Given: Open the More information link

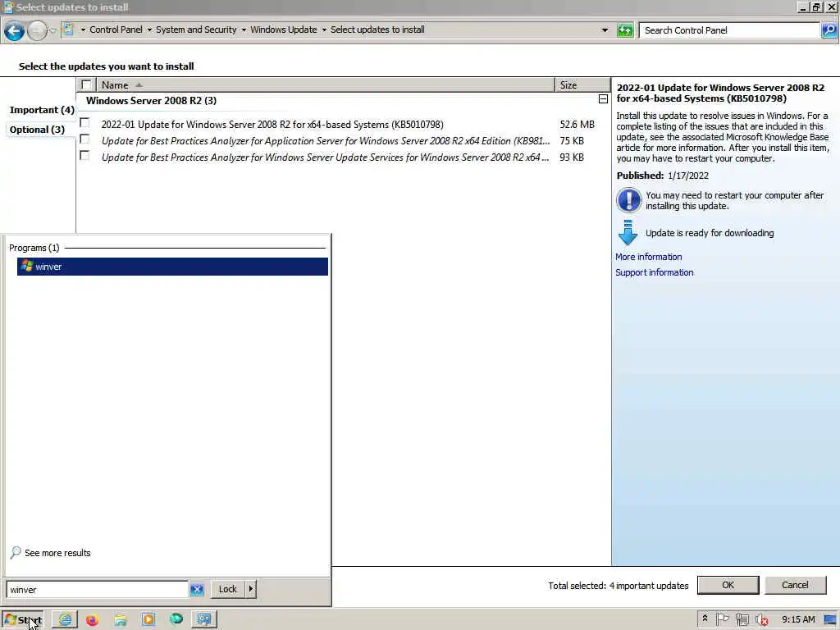Looking at the screenshot, I should (648, 257).
